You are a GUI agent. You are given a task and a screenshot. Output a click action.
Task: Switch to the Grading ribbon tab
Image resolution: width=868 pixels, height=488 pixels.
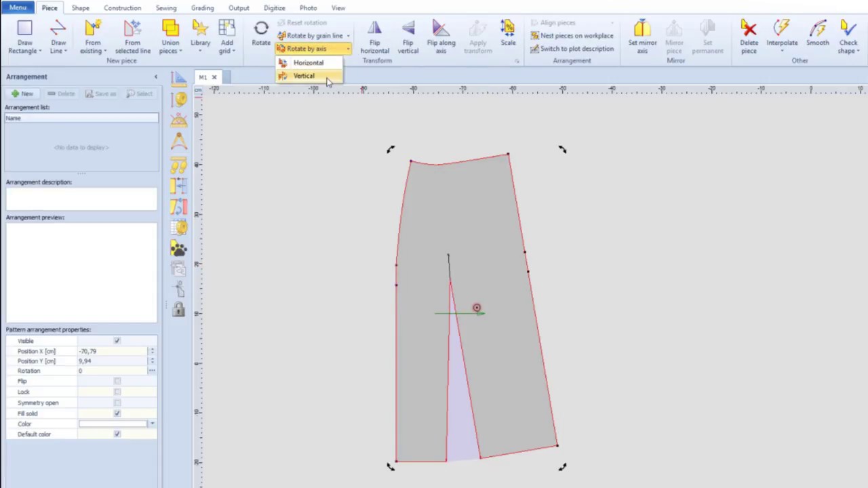[x=202, y=8]
